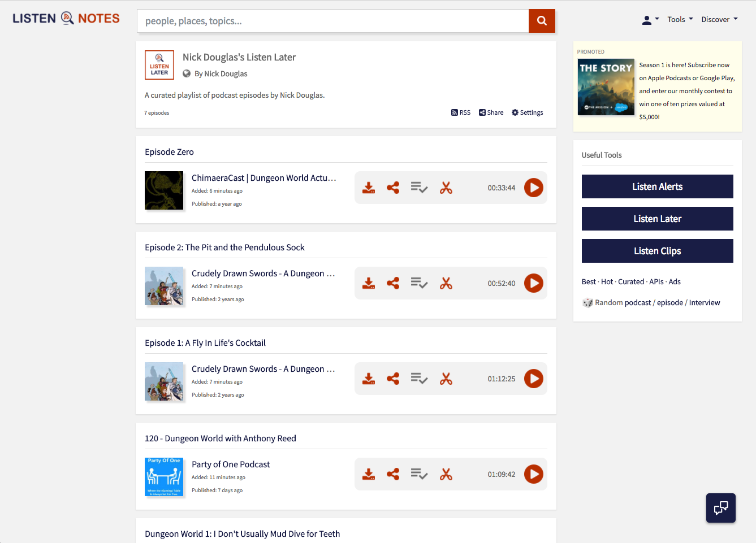Open The Story promoted podcast image
This screenshot has height=543, width=756.
[x=606, y=87]
